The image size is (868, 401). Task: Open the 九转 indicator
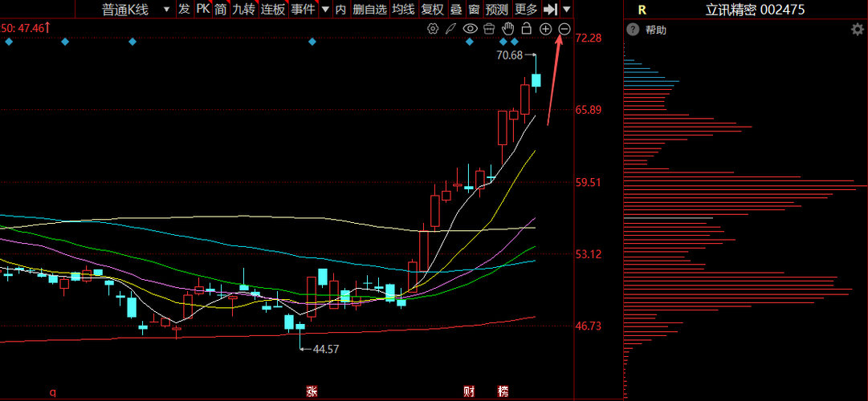click(243, 10)
